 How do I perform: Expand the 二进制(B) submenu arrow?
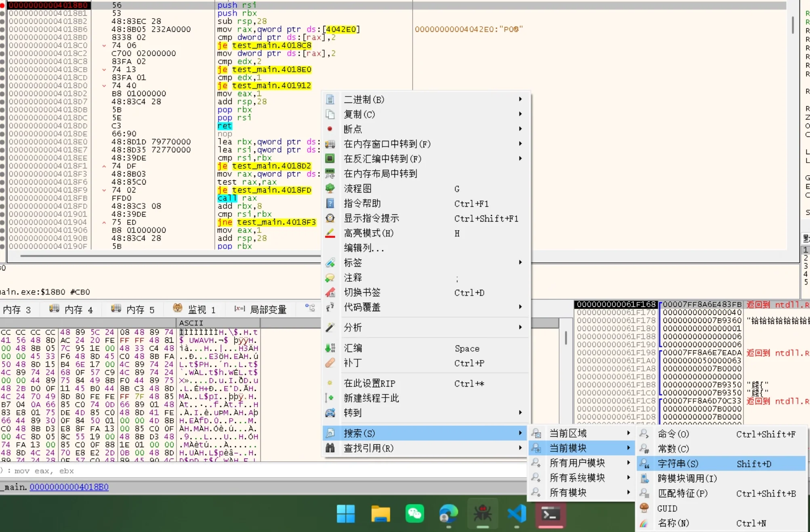point(520,99)
